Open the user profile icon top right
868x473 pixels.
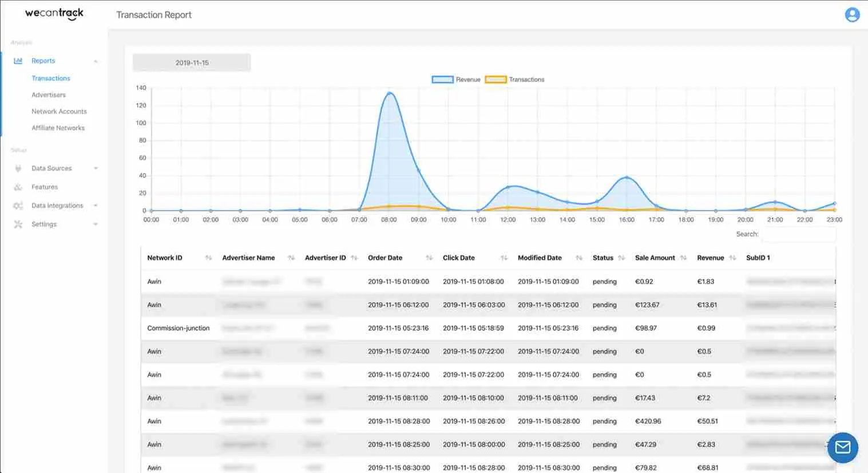pos(852,14)
